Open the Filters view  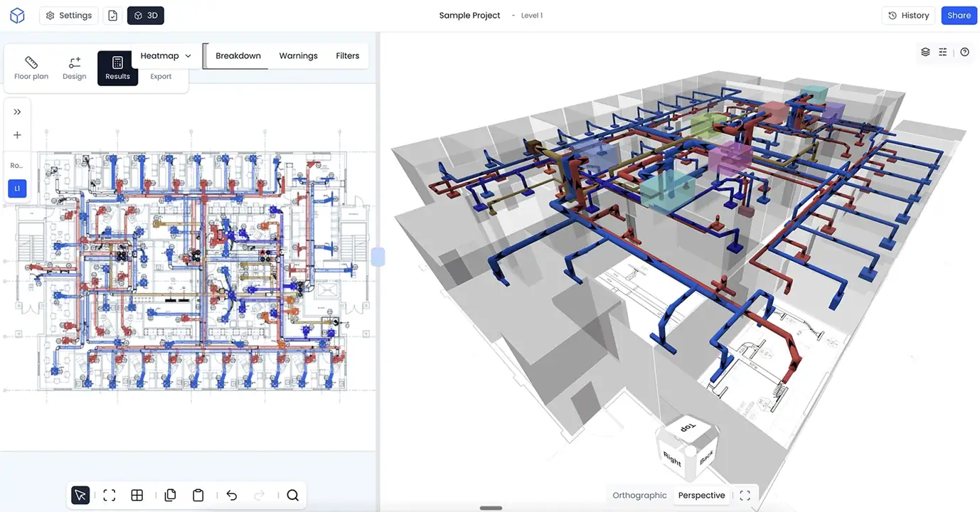348,55
